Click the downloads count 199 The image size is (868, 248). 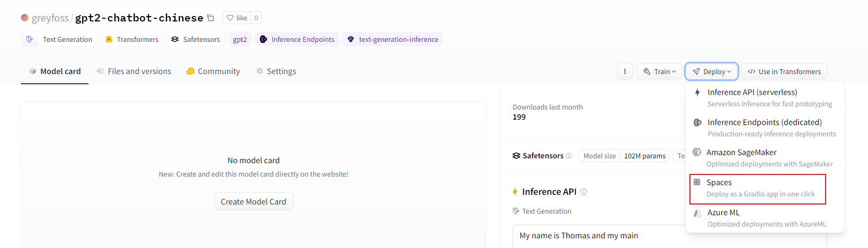[x=519, y=117]
